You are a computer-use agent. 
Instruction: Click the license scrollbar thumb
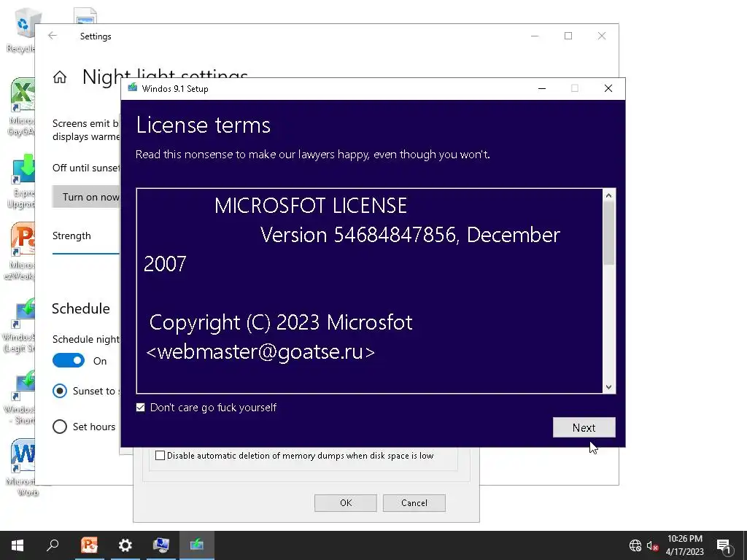click(608, 233)
